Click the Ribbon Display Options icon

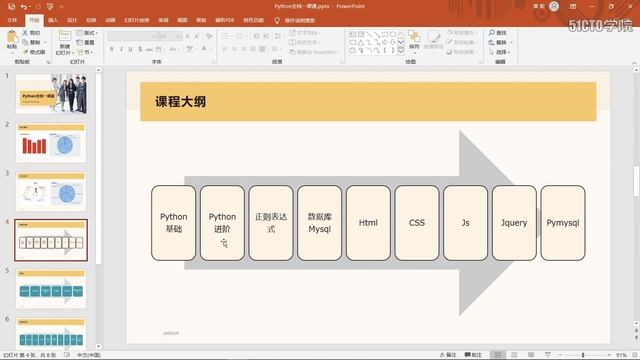(x=573, y=6)
